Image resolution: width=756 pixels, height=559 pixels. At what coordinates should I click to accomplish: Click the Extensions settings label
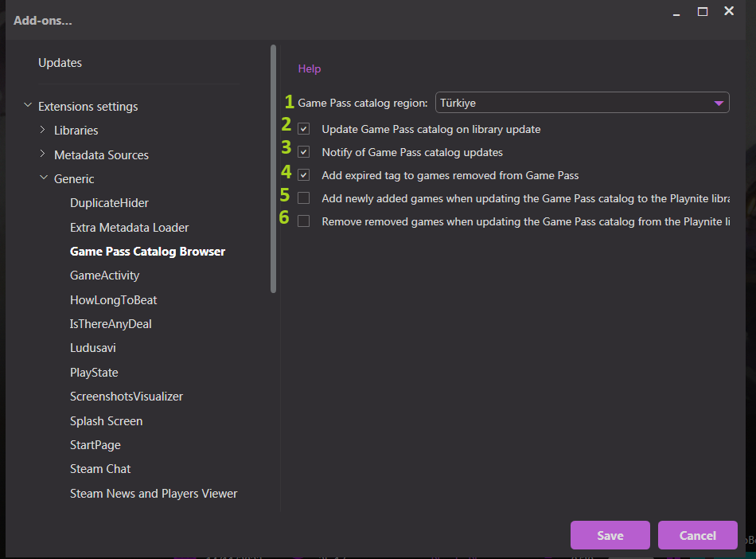click(88, 107)
